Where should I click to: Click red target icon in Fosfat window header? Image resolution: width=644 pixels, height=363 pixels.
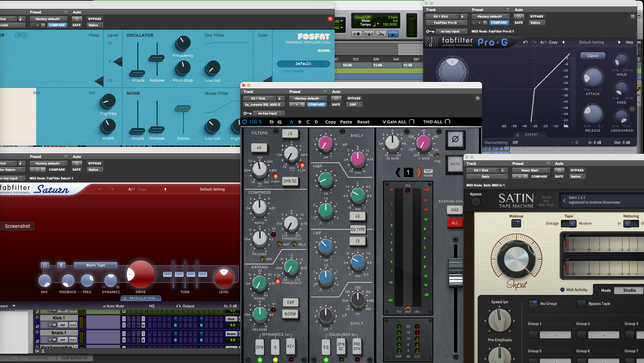coord(330,19)
